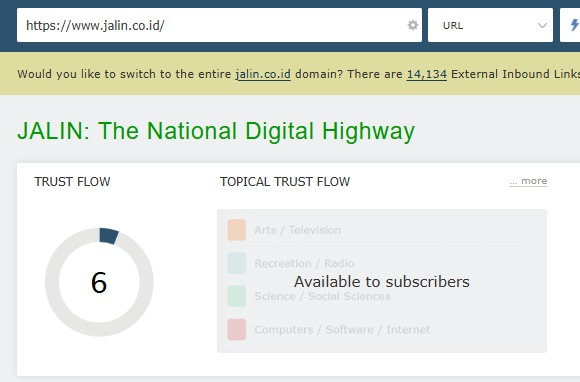Click the 'TRUST FLOW' heading
The height and width of the screenshot is (382, 580).
coord(72,182)
